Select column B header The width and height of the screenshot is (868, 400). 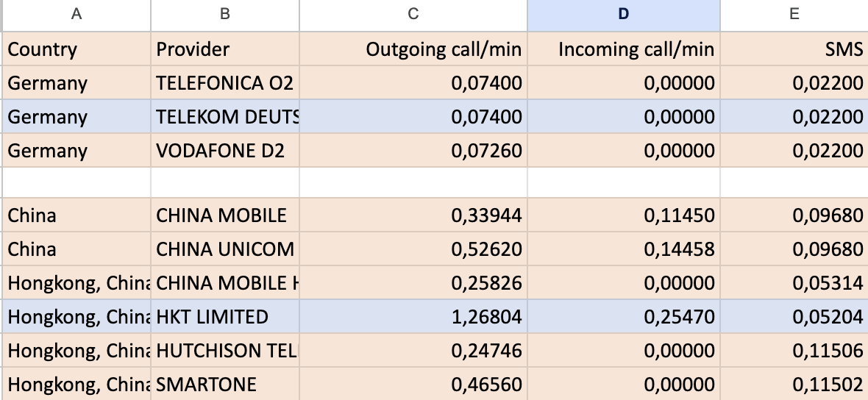pos(225,15)
